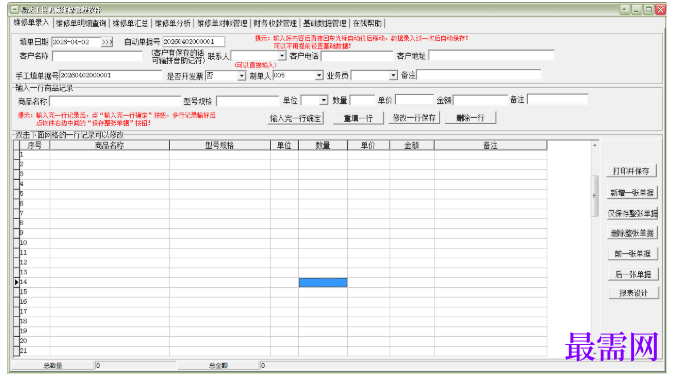Click the grid's vertical scrollbar thumb
The width and height of the screenshot is (677, 378).
595,195
